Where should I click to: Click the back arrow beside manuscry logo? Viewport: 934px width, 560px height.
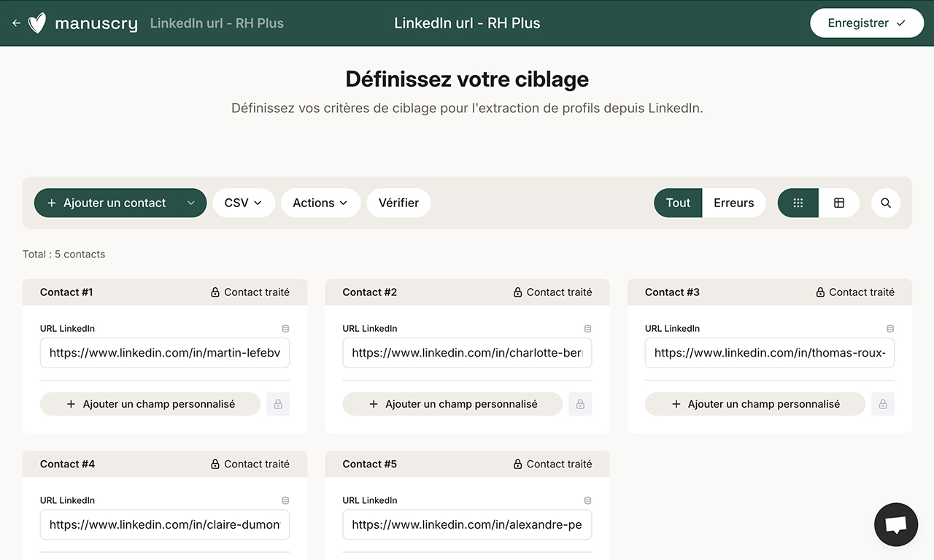tap(15, 23)
